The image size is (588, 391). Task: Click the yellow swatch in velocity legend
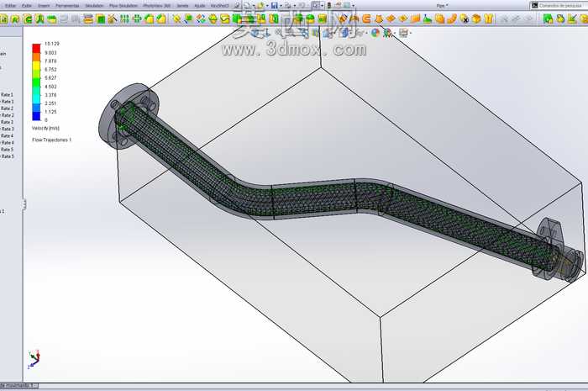[x=36, y=66]
